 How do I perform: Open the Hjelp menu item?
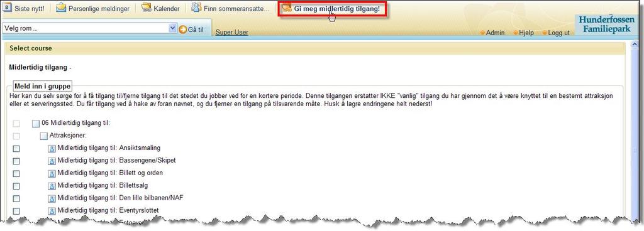point(523,33)
